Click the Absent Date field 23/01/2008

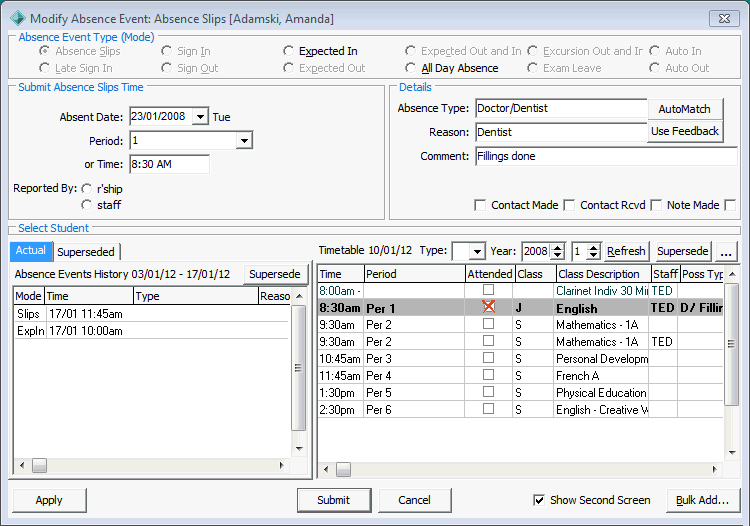(x=161, y=116)
